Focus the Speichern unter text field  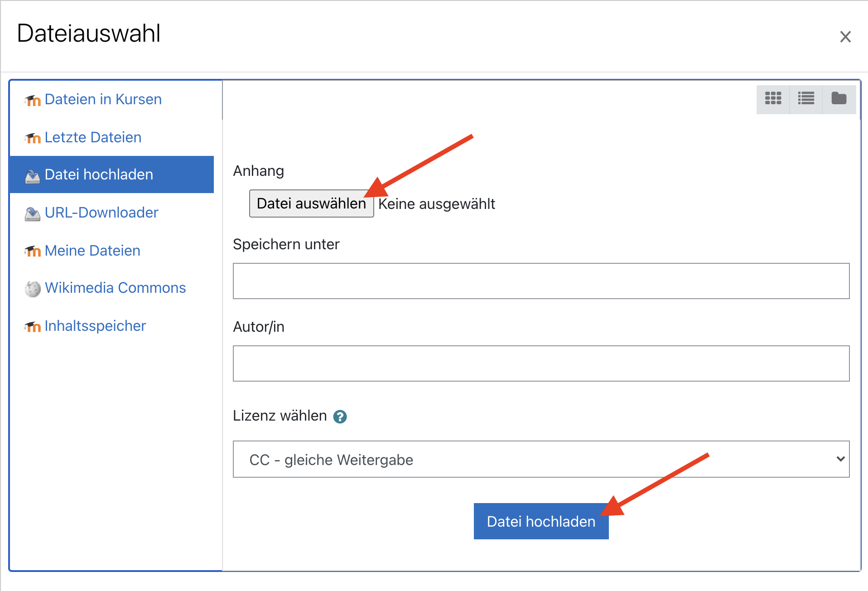(540, 281)
